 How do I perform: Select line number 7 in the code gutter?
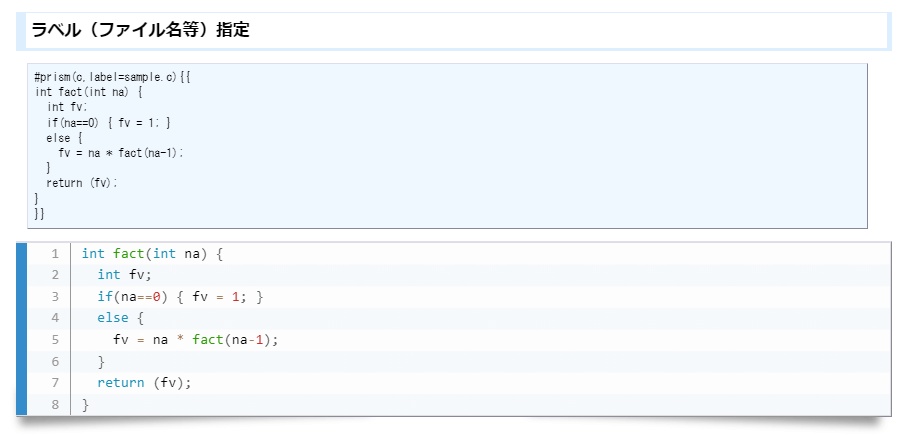pos(55,383)
